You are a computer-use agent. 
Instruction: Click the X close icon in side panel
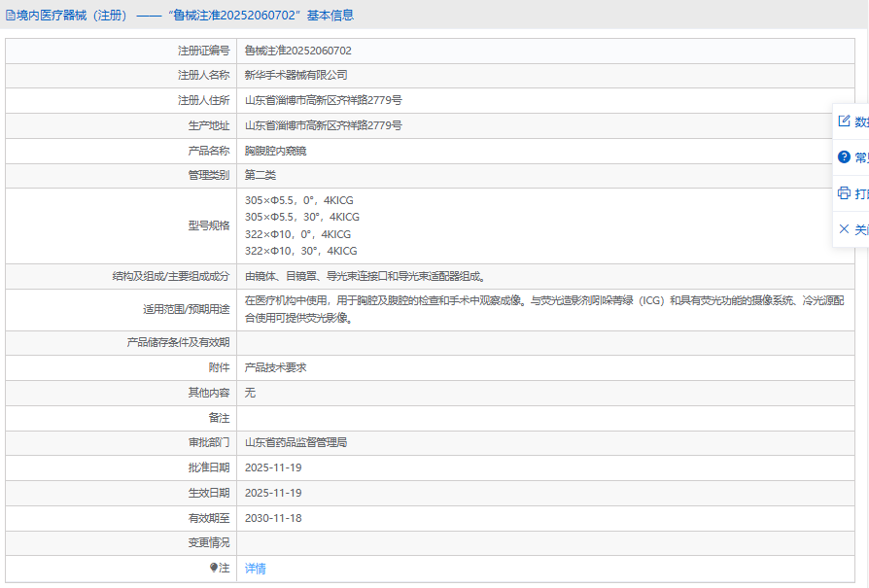pyautogui.click(x=844, y=229)
